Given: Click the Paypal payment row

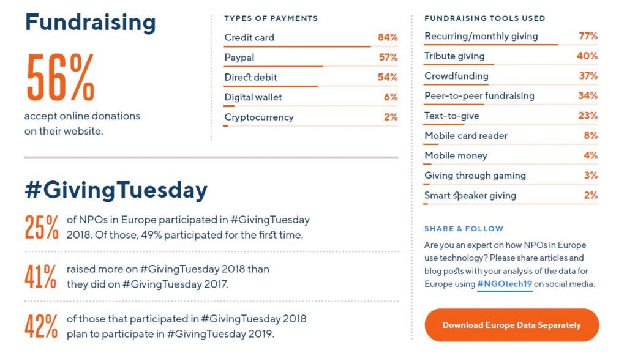Looking at the screenshot, I should point(310,58).
